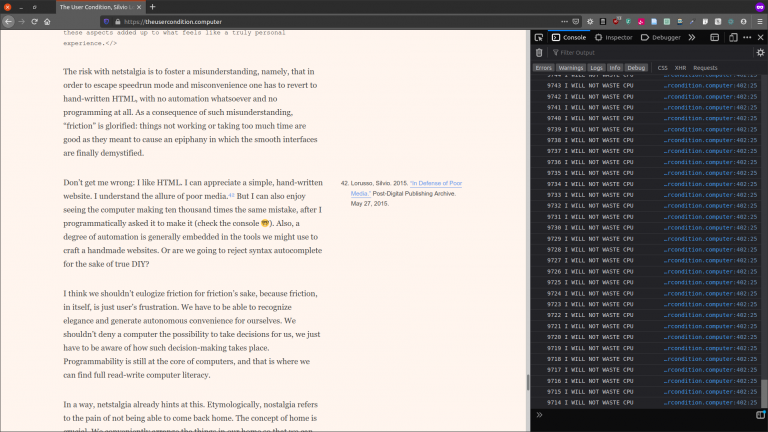Viewport: 768px width, 432px height.
Task: Go to browser home page
Action: [47, 21]
